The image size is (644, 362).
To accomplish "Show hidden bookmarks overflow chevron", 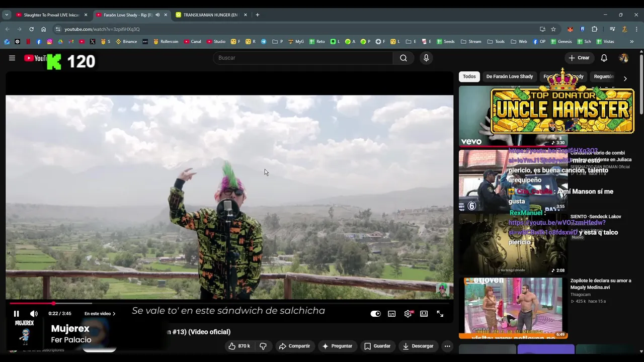I will [x=632, y=42].
